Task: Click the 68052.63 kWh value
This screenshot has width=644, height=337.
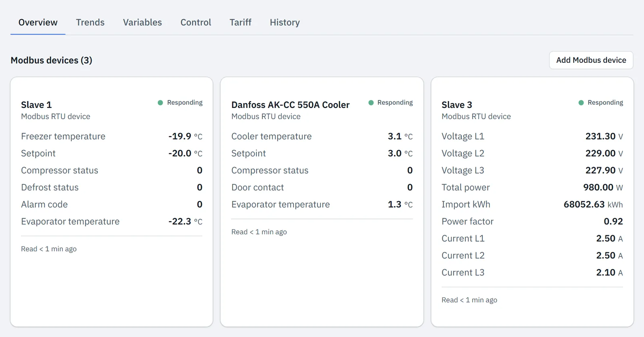Action: click(593, 205)
